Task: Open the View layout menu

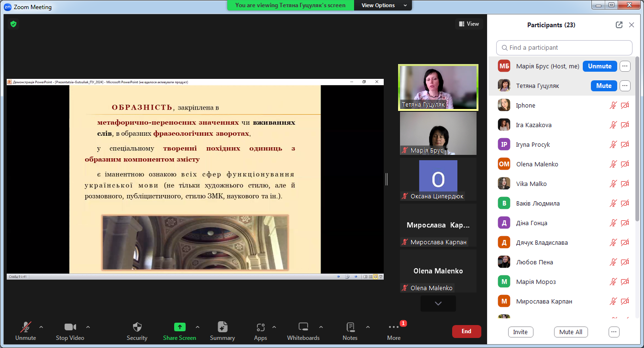Action: coord(469,24)
